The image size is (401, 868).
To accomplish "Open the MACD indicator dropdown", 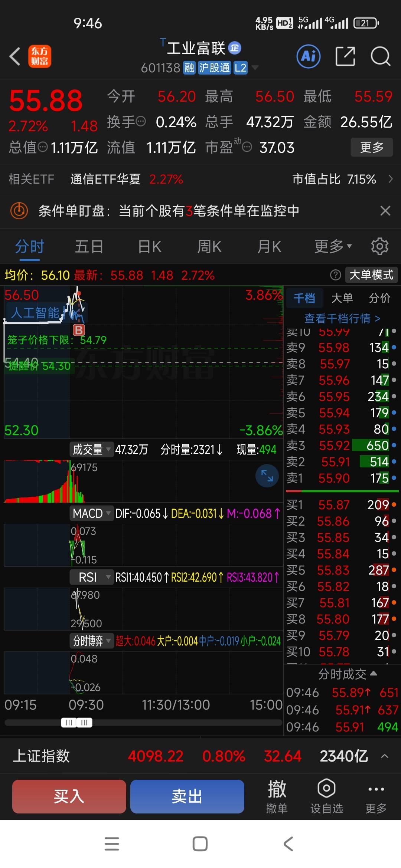I will tap(91, 513).
